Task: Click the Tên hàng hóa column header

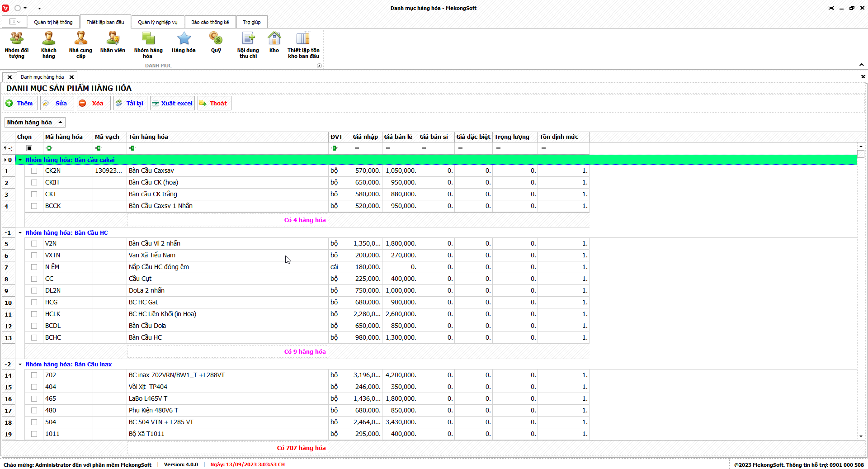Action: 226,137
